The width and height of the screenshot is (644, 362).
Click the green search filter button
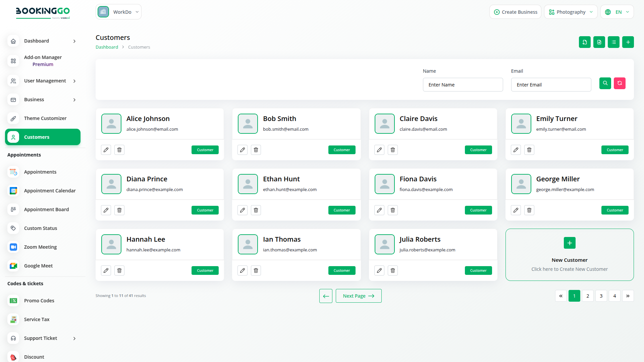[x=605, y=83]
